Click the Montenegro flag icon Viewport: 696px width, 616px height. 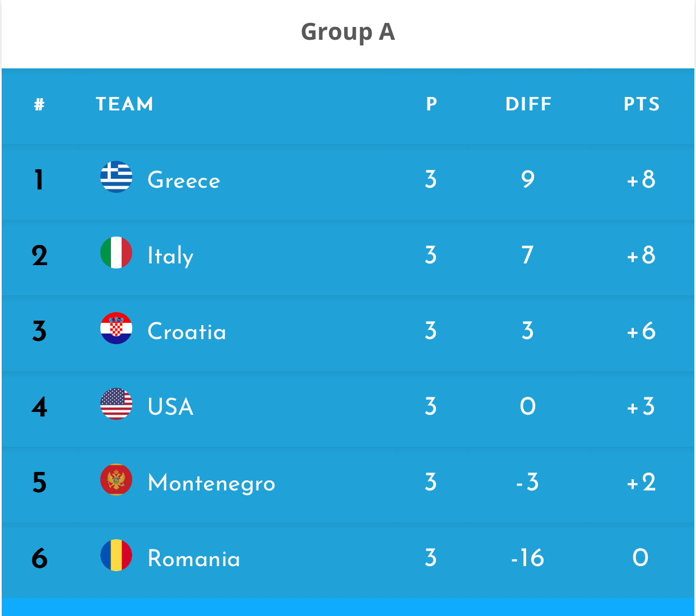tap(117, 480)
